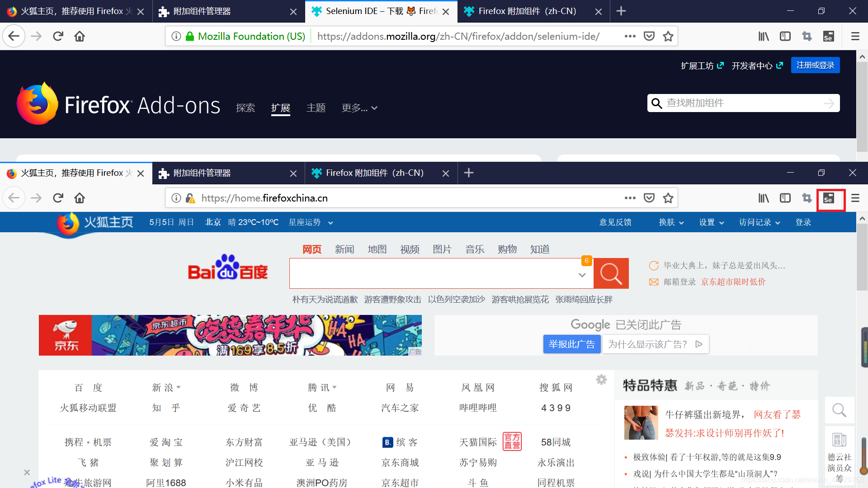Click screenshot crop icon in upper window
The width and height of the screenshot is (868, 488).
(x=807, y=36)
